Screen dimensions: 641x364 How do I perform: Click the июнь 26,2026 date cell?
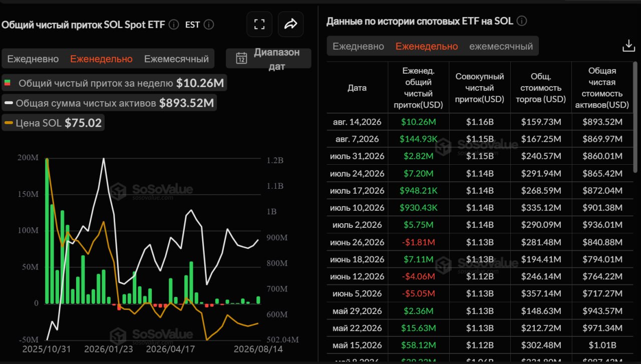click(357, 242)
